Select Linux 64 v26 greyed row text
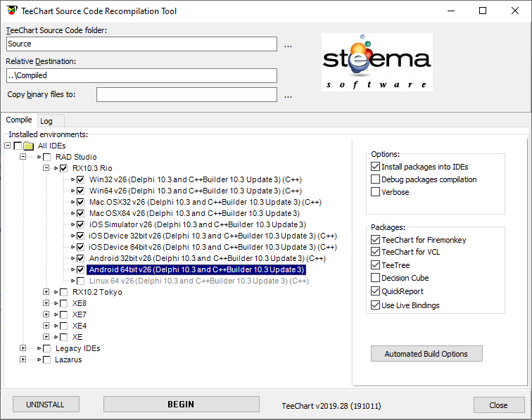The image size is (532, 420). [x=199, y=281]
